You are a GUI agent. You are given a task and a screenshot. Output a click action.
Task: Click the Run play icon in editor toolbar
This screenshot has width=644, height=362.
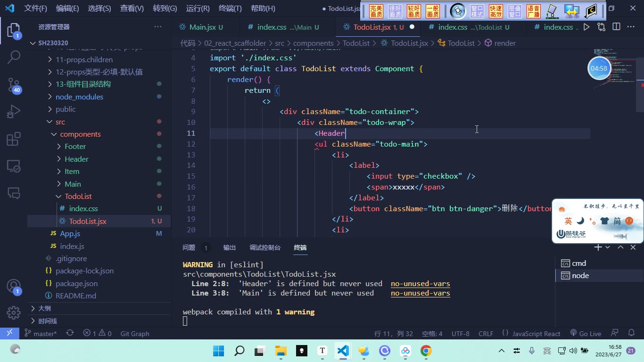click(x=586, y=27)
